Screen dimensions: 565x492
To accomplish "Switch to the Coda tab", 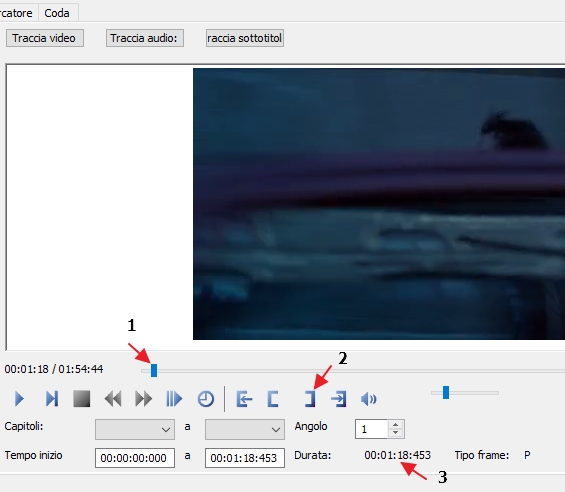I will coord(57,13).
